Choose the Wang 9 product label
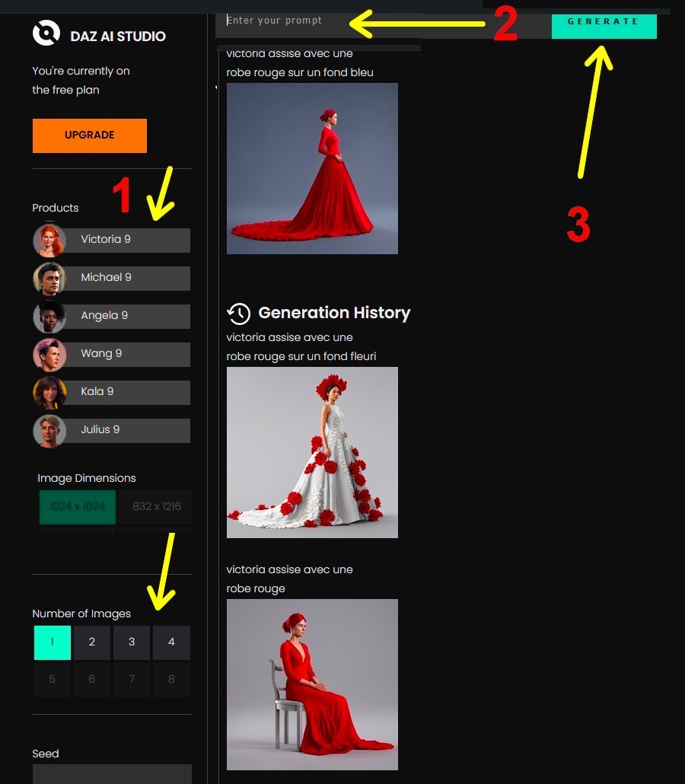This screenshot has width=685, height=784. pos(101,353)
